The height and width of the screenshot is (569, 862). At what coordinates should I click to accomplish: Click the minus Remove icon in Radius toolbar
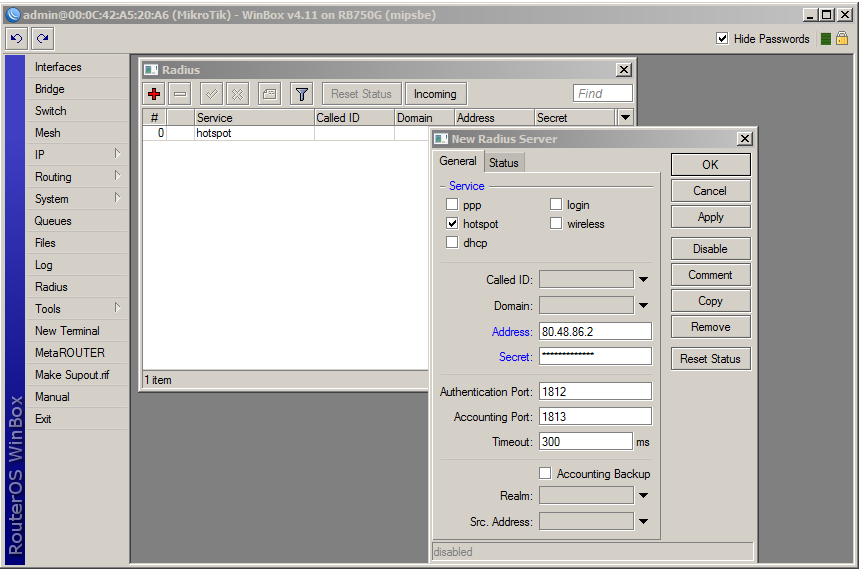(180, 94)
